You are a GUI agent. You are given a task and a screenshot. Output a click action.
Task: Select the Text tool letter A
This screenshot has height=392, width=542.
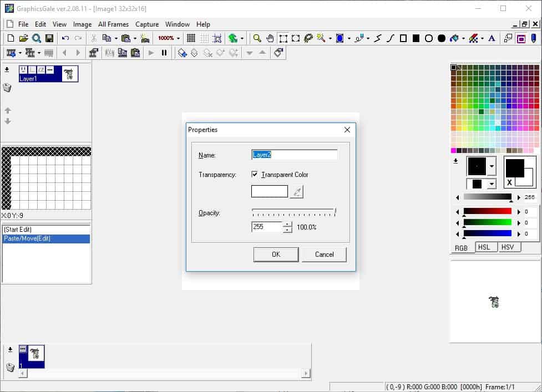pos(492,38)
